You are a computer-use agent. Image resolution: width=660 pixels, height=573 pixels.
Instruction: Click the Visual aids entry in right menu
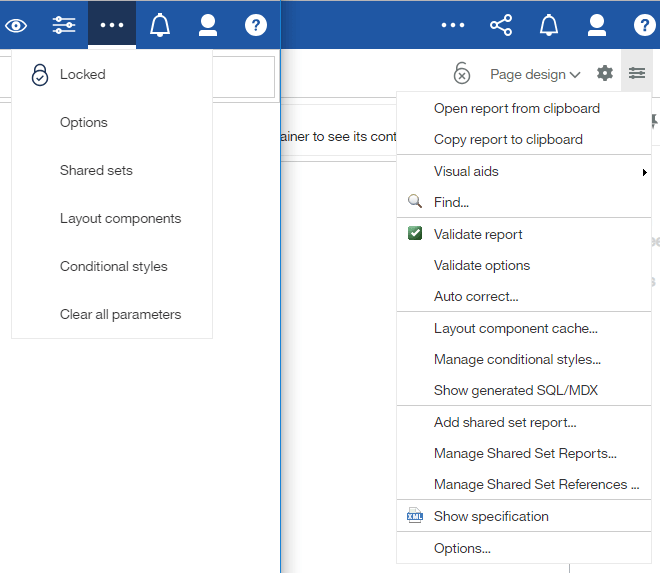524,172
